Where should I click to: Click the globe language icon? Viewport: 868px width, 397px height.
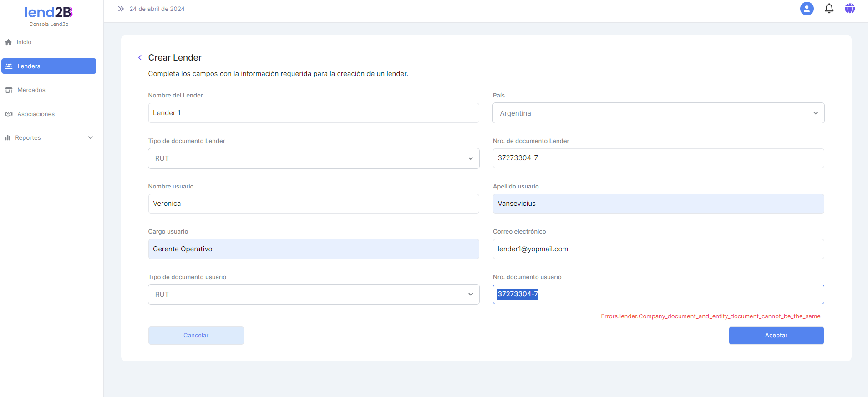[849, 9]
